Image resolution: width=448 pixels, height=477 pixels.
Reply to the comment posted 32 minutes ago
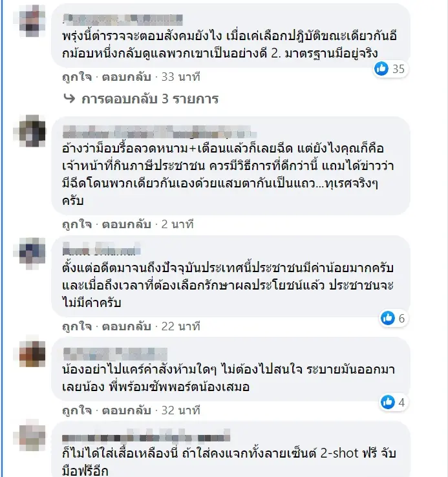pos(126,410)
